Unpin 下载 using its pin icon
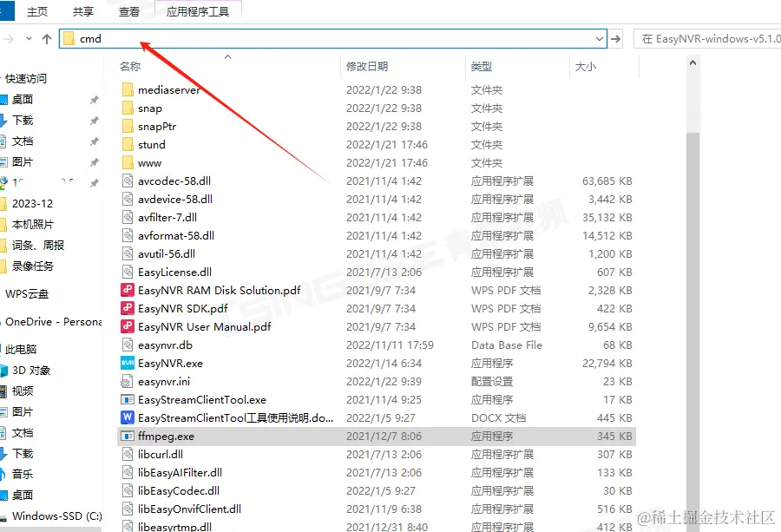The height and width of the screenshot is (532, 781). (x=94, y=121)
